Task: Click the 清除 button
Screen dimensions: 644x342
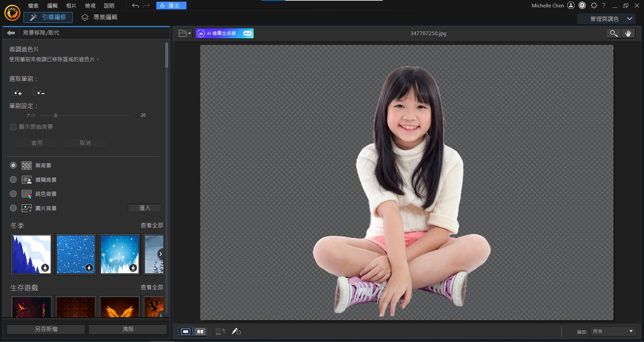Action: click(128, 329)
